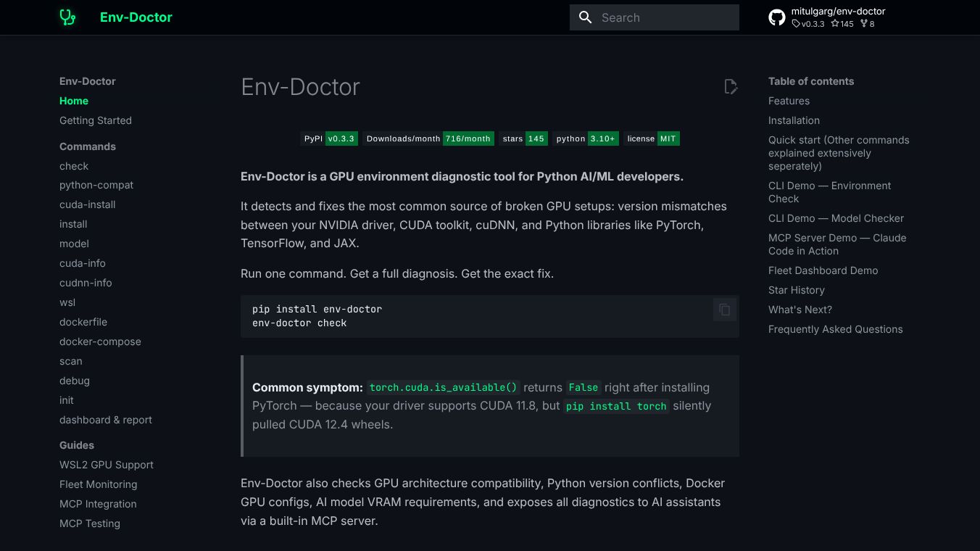Jump to MCP Server Demo section

click(837, 244)
